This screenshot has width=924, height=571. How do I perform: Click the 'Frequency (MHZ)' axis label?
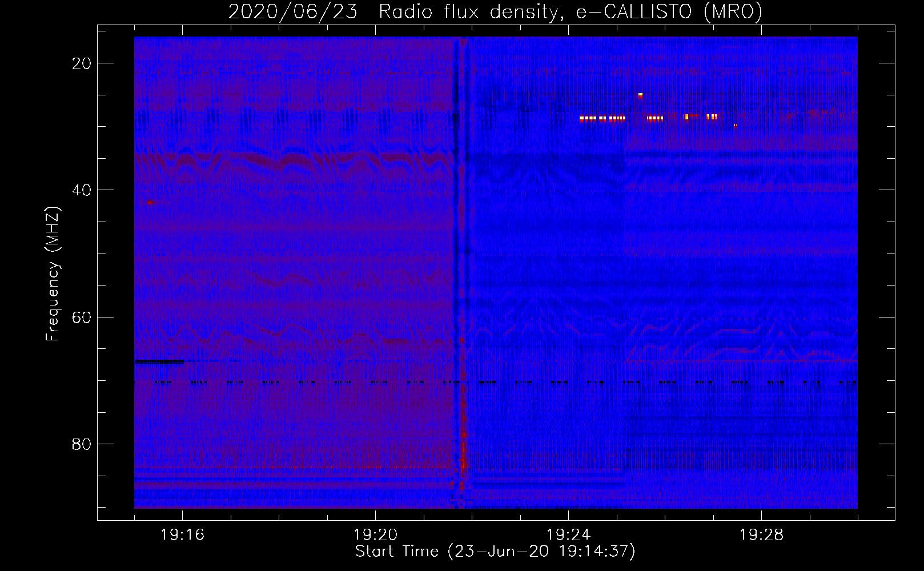coord(53,274)
